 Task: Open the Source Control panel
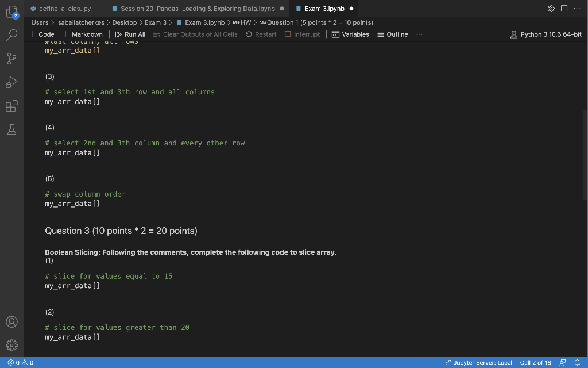coord(11,58)
